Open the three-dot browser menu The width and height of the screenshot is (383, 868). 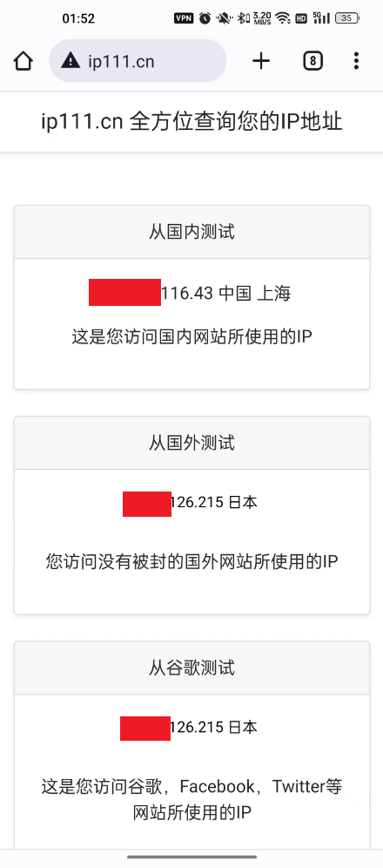click(357, 61)
